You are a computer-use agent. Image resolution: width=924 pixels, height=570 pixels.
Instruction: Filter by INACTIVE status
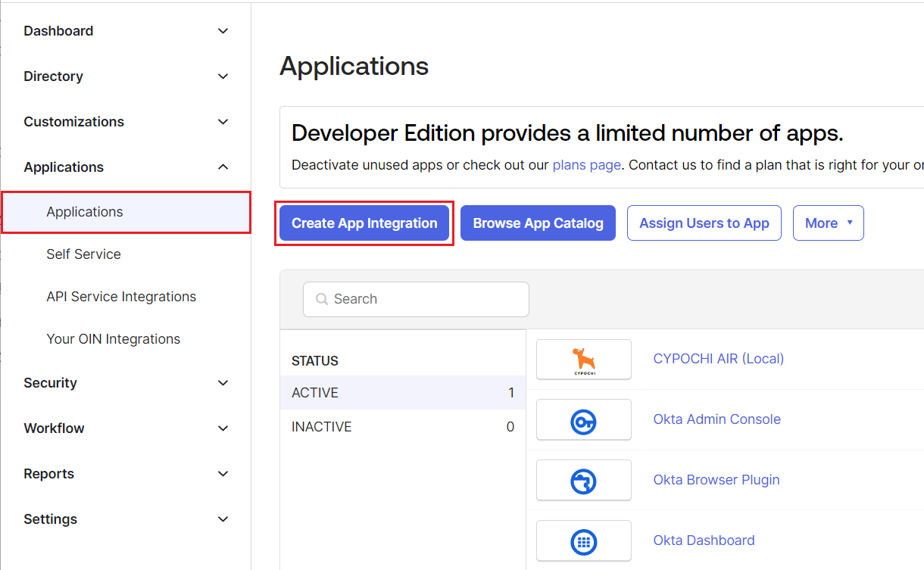403,427
